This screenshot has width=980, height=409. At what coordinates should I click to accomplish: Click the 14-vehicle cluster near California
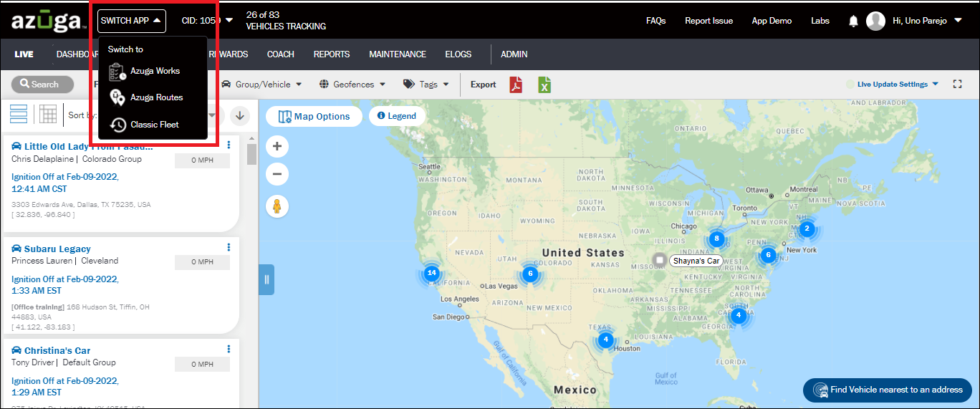[431, 273]
